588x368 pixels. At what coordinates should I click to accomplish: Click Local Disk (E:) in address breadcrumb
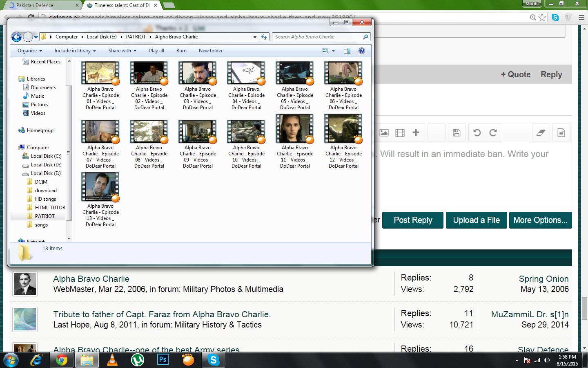tap(102, 37)
